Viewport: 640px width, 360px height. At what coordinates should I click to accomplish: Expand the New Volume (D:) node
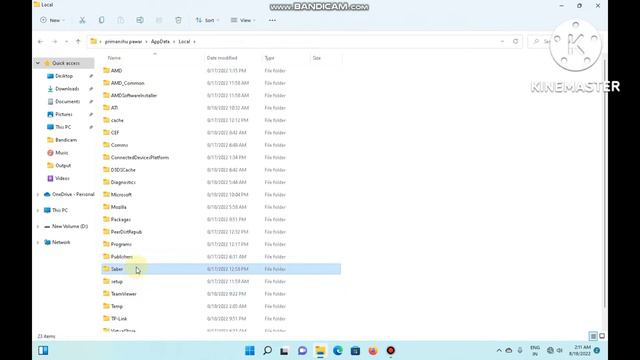click(38, 227)
